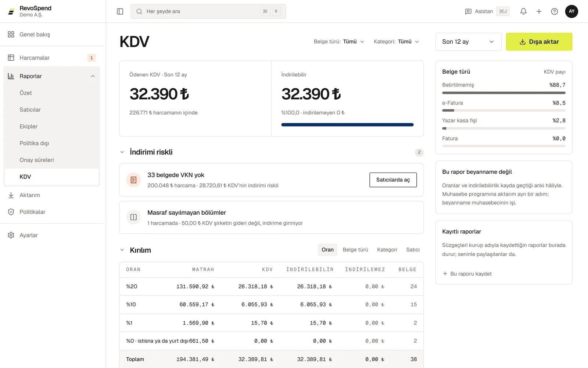Click Dışa aktar export button
Image resolution: width=588 pixels, height=368 pixels.
click(x=539, y=42)
